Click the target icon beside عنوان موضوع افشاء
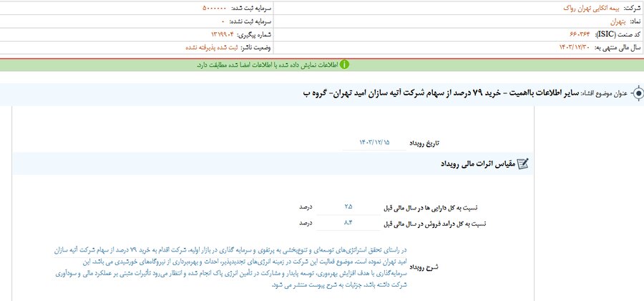Image resolution: width=644 pixels, height=301 pixels. [635, 95]
